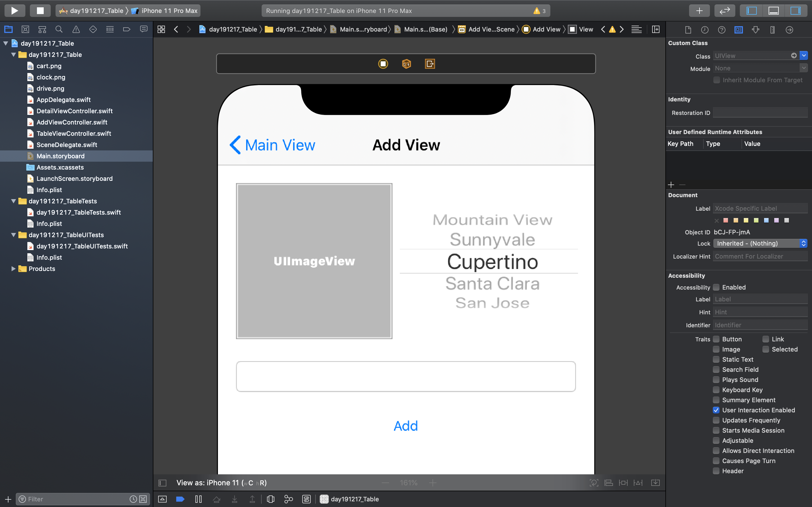Open the Connections inspector arrow icon

pyautogui.click(x=789, y=30)
